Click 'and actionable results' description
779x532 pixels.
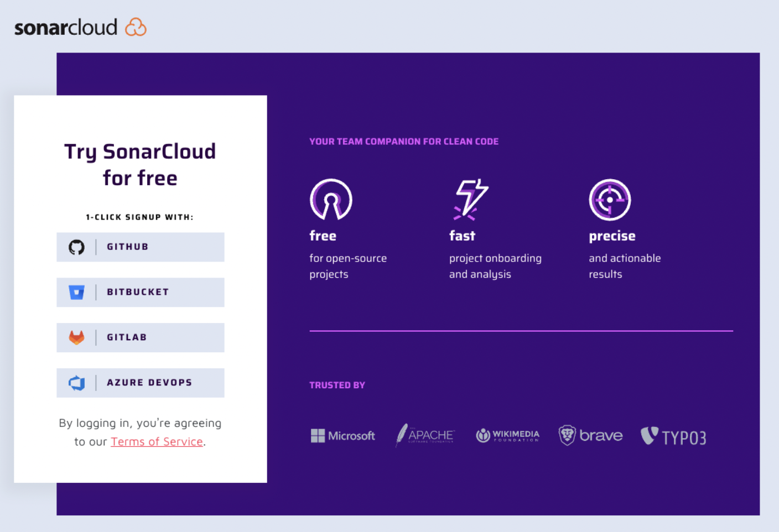click(625, 266)
